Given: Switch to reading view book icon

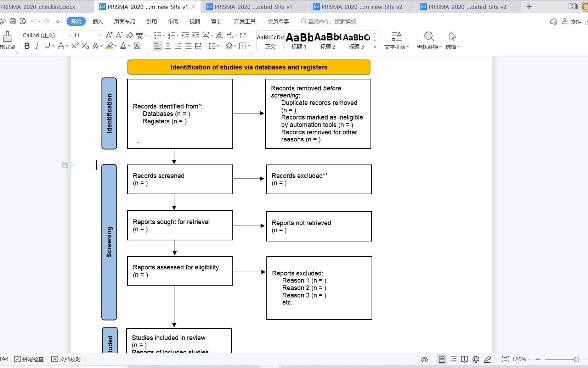Looking at the screenshot, I should (464, 359).
